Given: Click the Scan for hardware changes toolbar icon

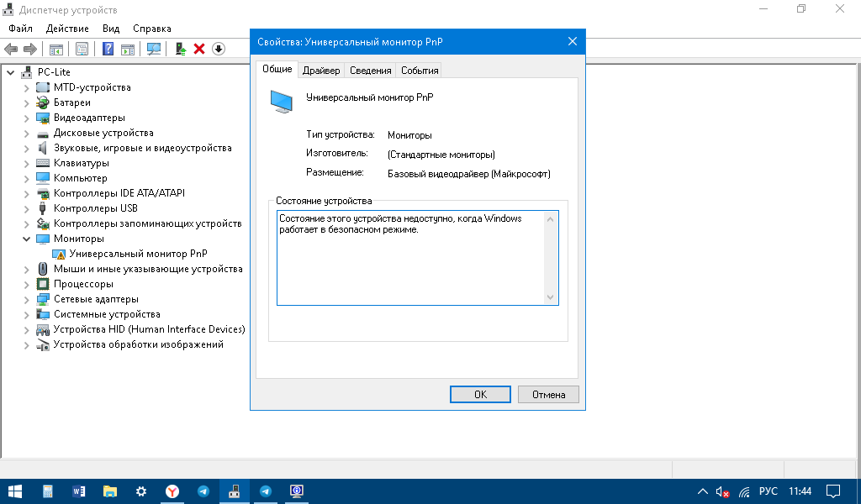Looking at the screenshot, I should coord(154,49).
